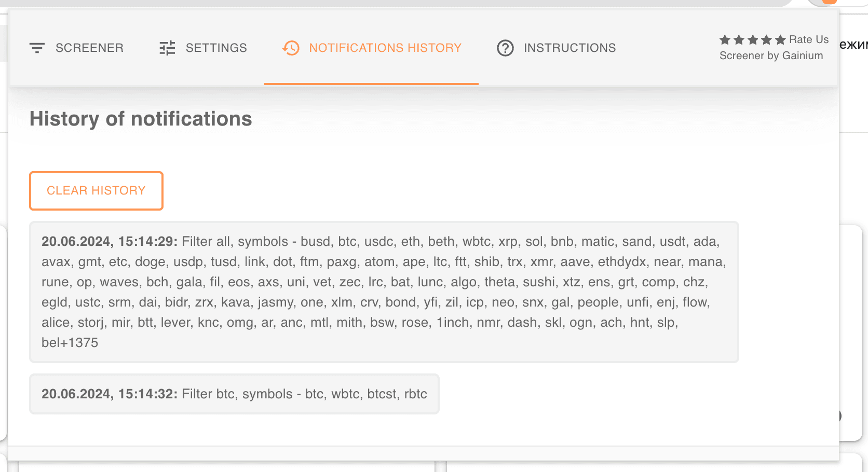Click the Settings sliders icon
This screenshot has height=472, width=868.
coord(167,48)
